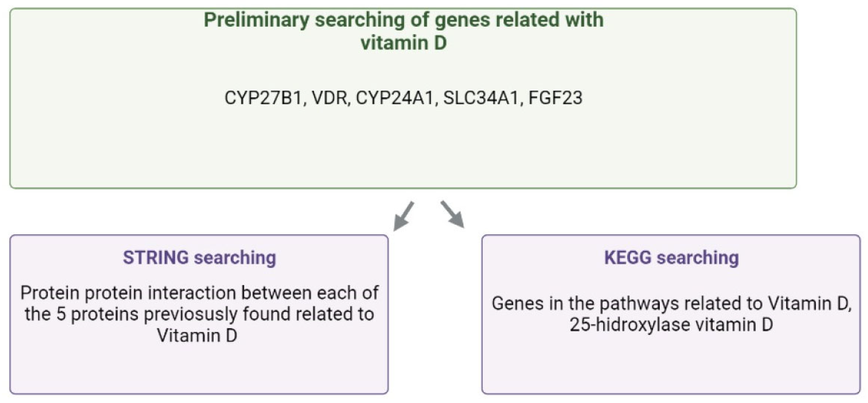Click the arrow pointing to KEGG box
The width and height of the screenshot is (868, 403).
pos(453,215)
